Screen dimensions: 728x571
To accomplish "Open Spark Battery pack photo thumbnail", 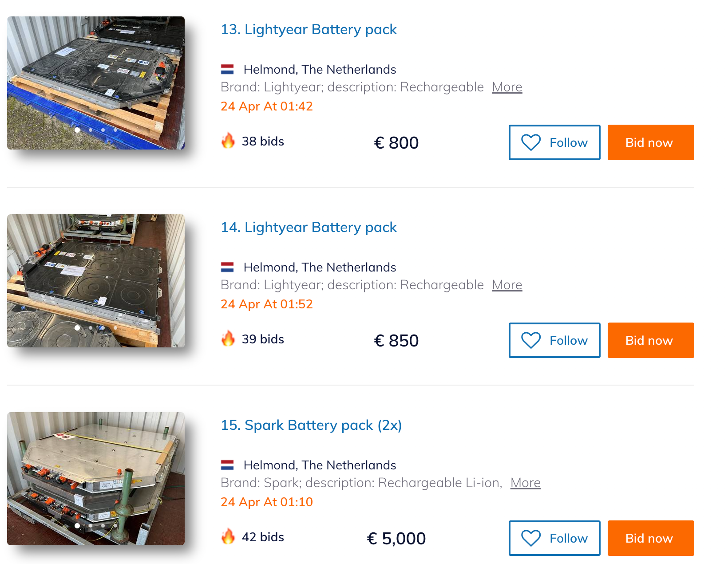I will pyautogui.click(x=96, y=479).
